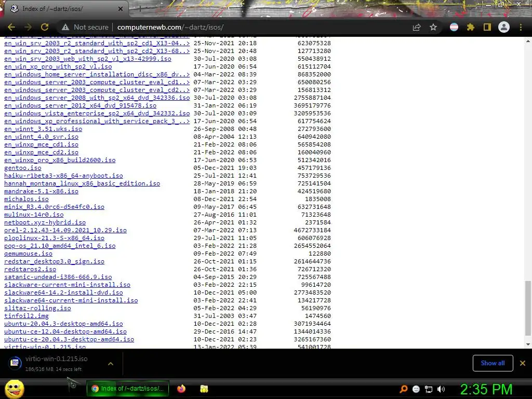
Task: Download en_winxp_pro_x86_build2600.iso
Action: click(x=60, y=160)
